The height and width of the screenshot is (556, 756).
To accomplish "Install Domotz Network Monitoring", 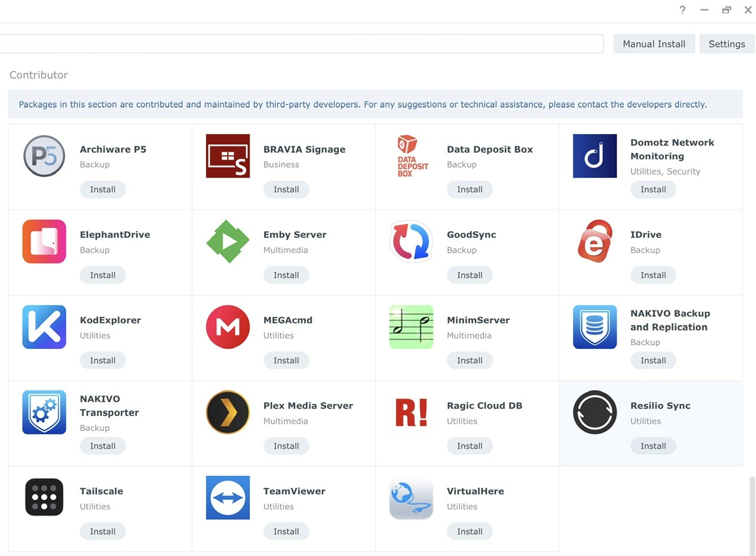I will 653,189.
